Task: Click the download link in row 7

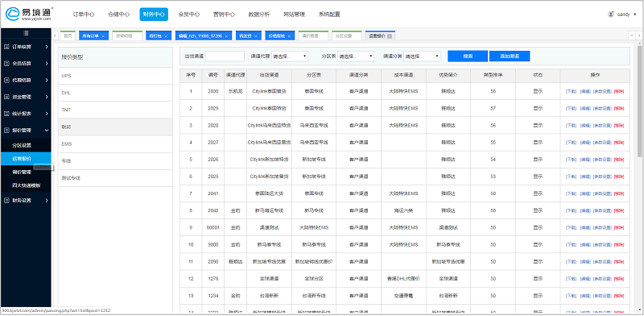Action: (x=572, y=193)
